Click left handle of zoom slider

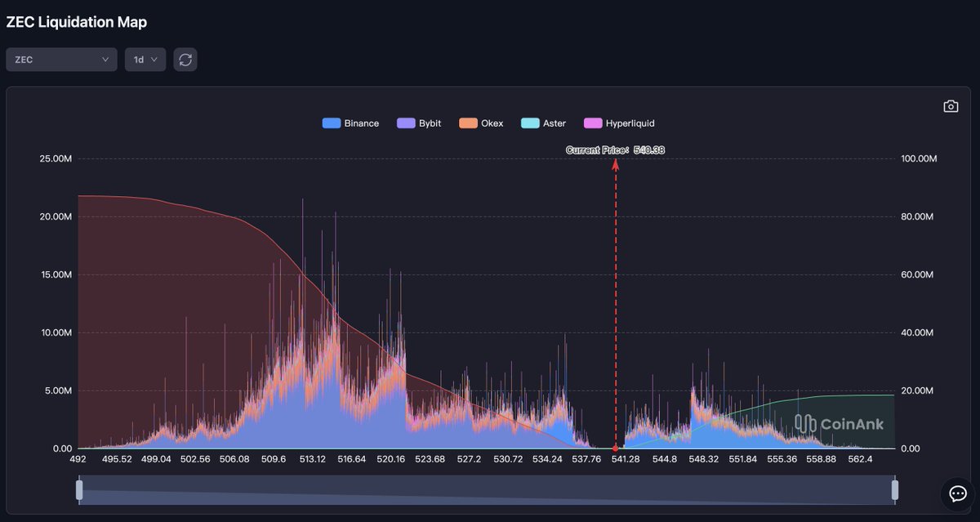pos(79,490)
